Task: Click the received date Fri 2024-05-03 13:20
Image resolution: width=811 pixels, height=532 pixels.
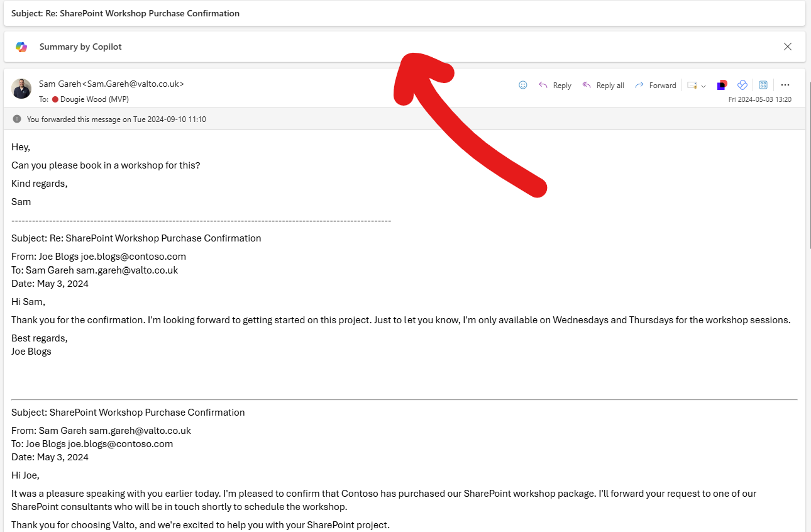Action: click(759, 99)
